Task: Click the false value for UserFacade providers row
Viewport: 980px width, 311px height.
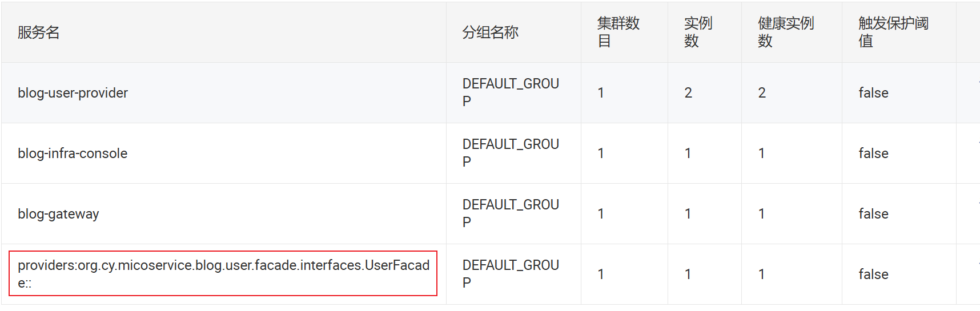Action: (873, 274)
